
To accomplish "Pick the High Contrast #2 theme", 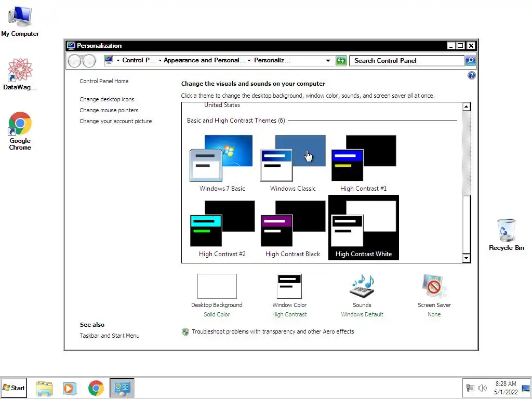I will point(222,229).
